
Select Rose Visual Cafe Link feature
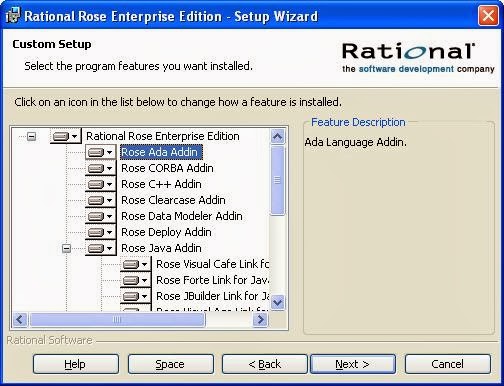tap(212, 264)
